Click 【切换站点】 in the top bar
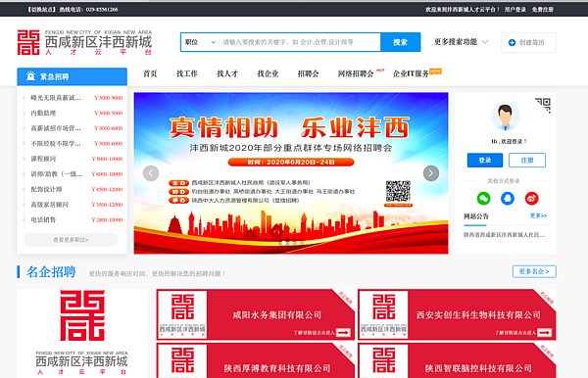 pos(41,10)
